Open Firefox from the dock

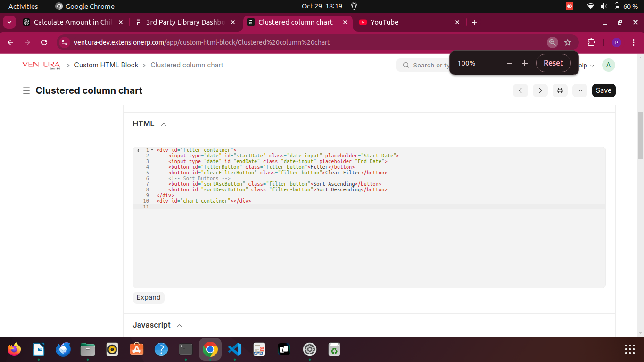(x=14, y=349)
